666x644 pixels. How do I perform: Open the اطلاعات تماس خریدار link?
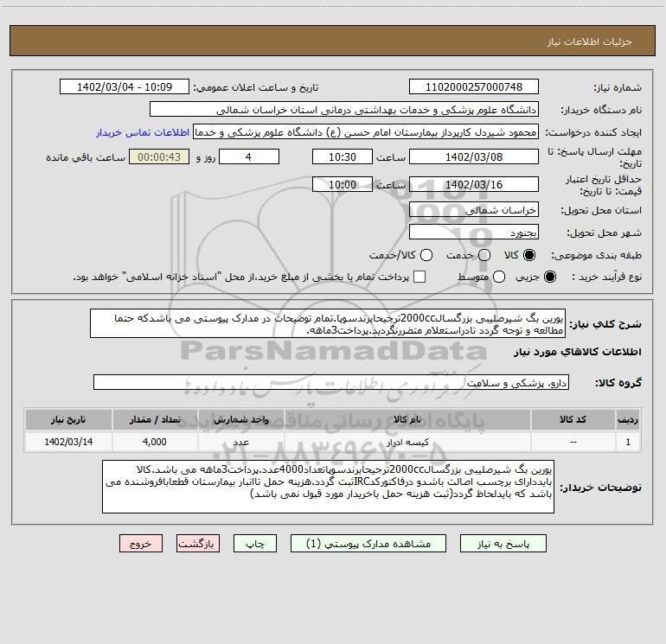(x=143, y=132)
